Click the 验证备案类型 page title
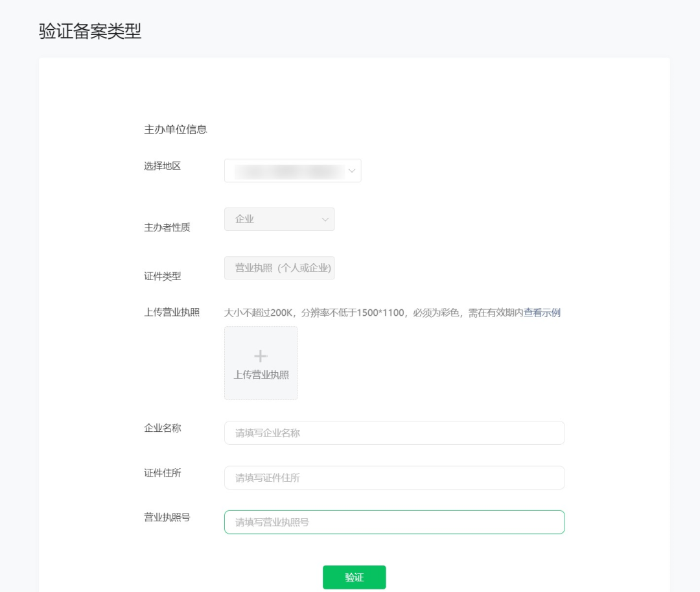 [x=90, y=31]
